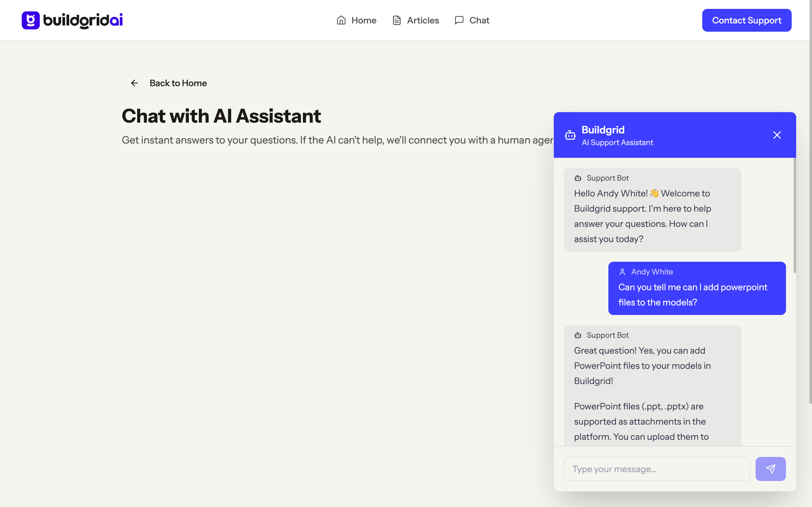Click the Articles document icon
This screenshot has height=507, width=812.
(396, 20)
